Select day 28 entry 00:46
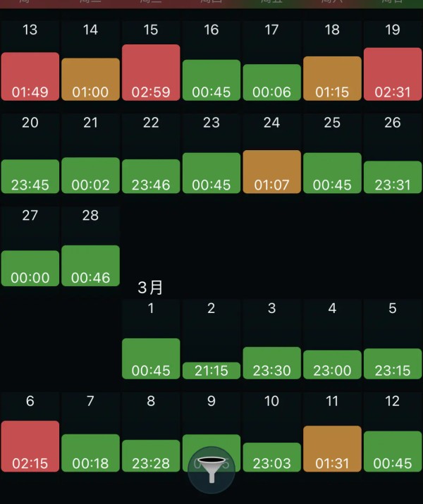The height and width of the screenshot is (504, 423). coord(91,266)
